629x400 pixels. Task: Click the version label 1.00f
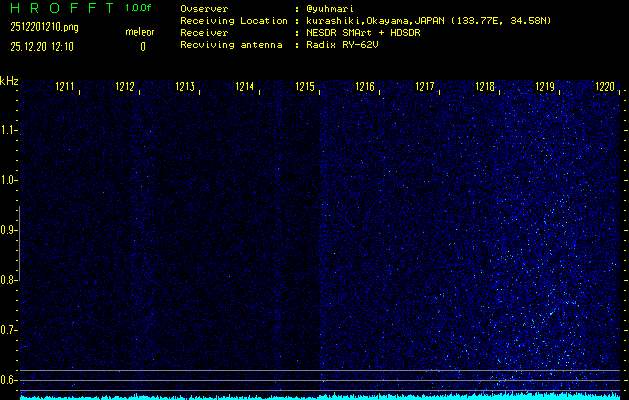(138, 8)
